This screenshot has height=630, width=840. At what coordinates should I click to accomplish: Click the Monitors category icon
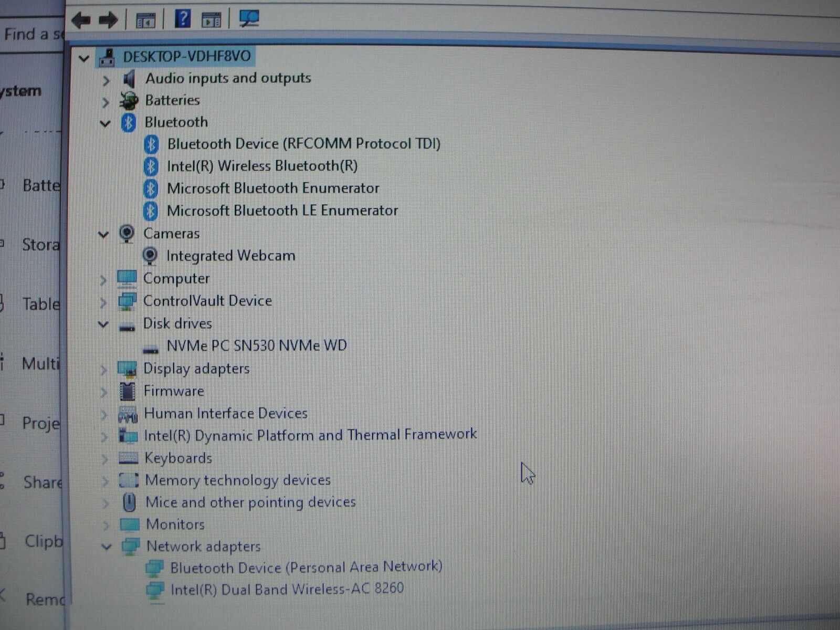point(129,524)
